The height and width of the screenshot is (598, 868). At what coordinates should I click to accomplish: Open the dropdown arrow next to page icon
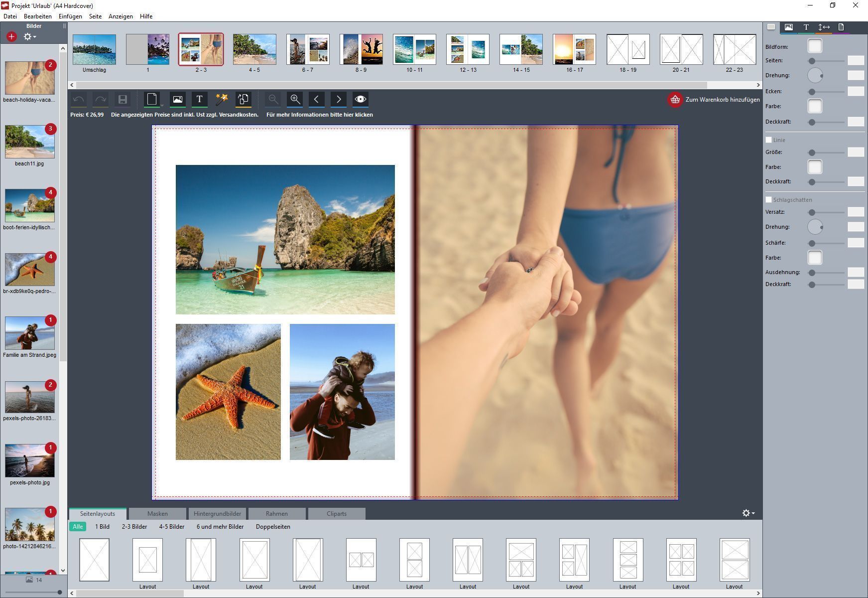point(162,105)
